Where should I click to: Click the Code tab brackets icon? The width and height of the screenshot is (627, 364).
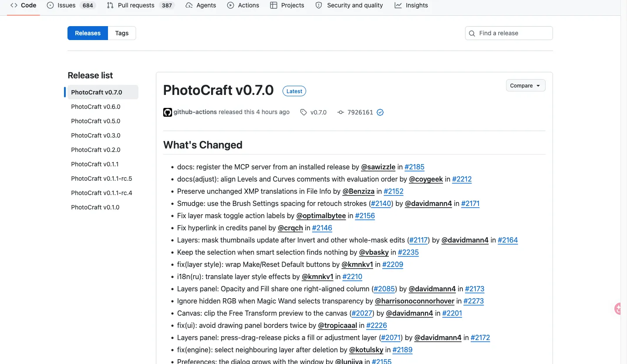coord(14,5)
